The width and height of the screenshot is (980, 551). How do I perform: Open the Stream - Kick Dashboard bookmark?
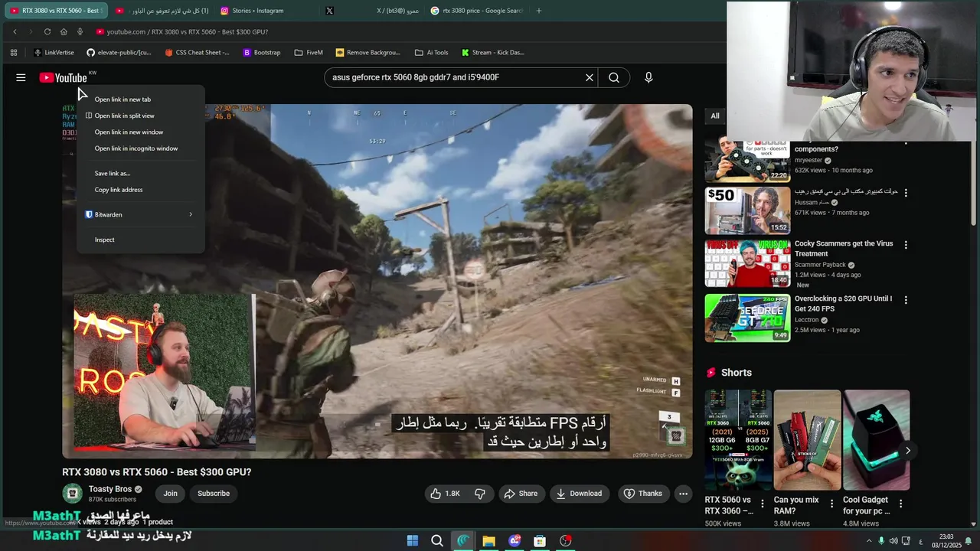(x=493, y=53)
